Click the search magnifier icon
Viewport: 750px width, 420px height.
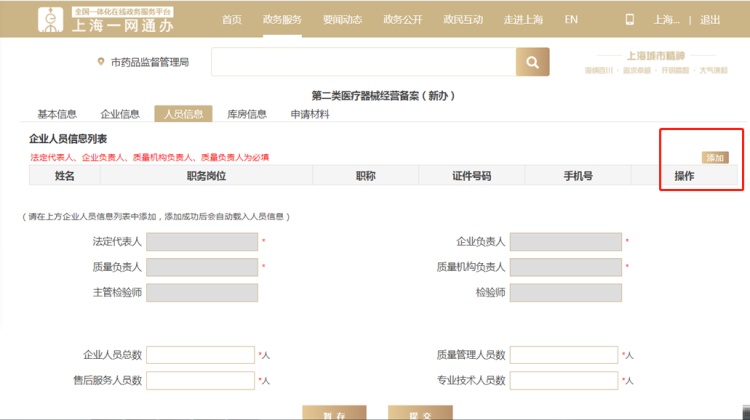pyautogui.click(x=532, y=62)
